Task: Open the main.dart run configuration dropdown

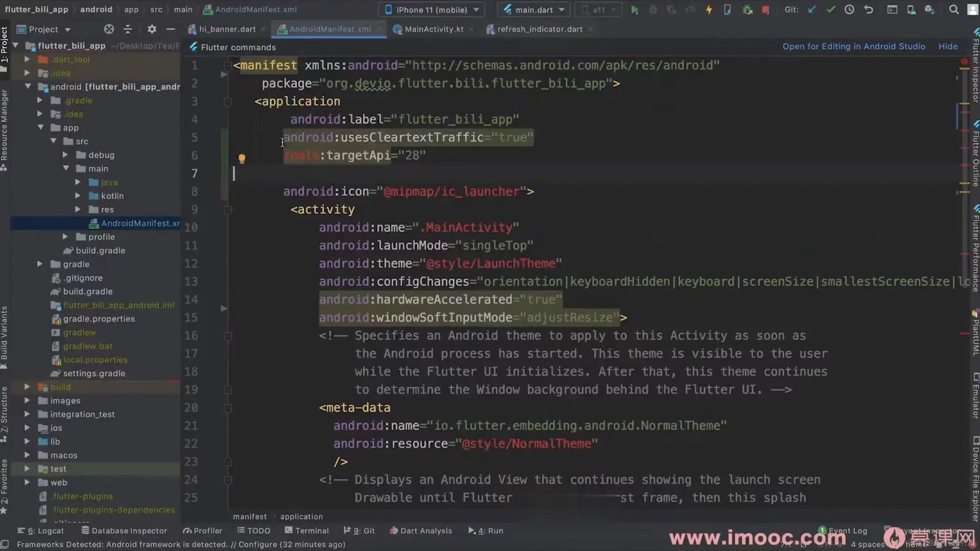Action: tap(534, 10)
